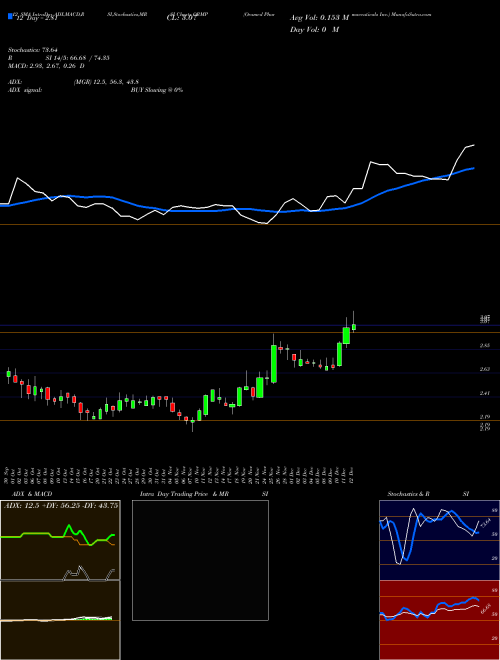Click the 'SI 14/3: 66.68 / 74.33' reading
The image size is (500, 660).
pos(77,58)
